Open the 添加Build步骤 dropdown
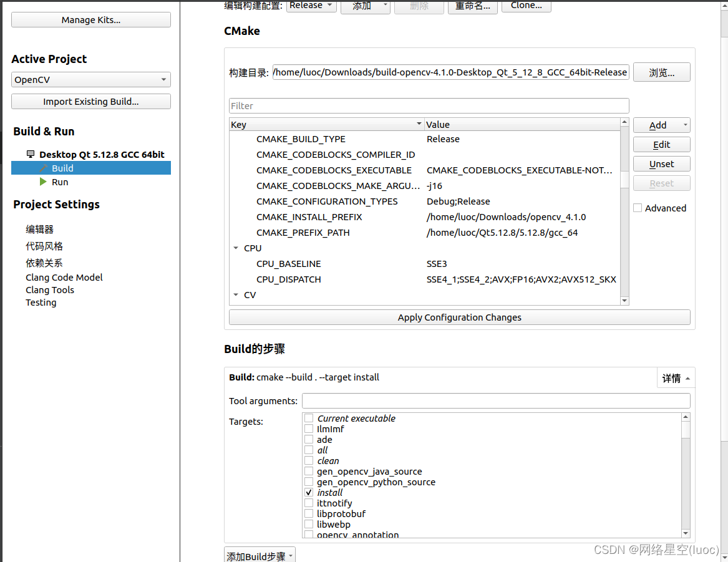 pyautogui.click(x=260, y=556)
